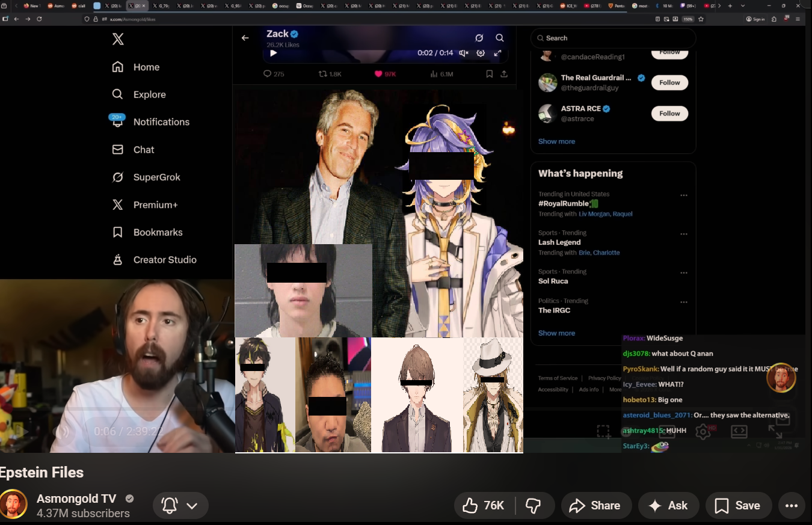This screenshot has width=812, height=525.
Task: Click the browser reload button
Action: click(39, 19)
